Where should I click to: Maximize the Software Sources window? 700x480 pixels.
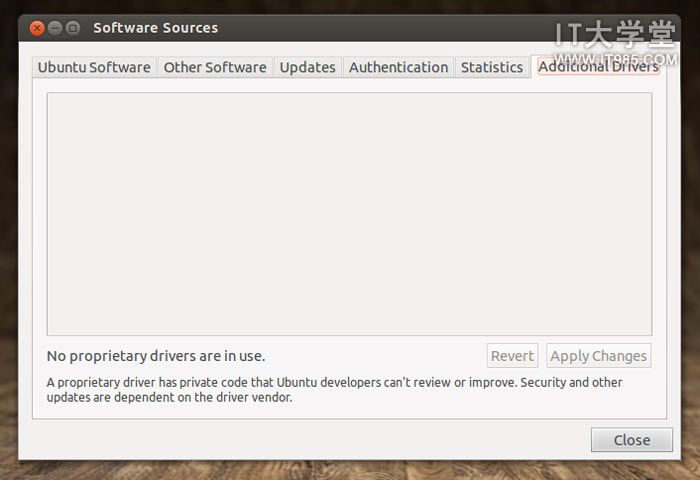73,28
